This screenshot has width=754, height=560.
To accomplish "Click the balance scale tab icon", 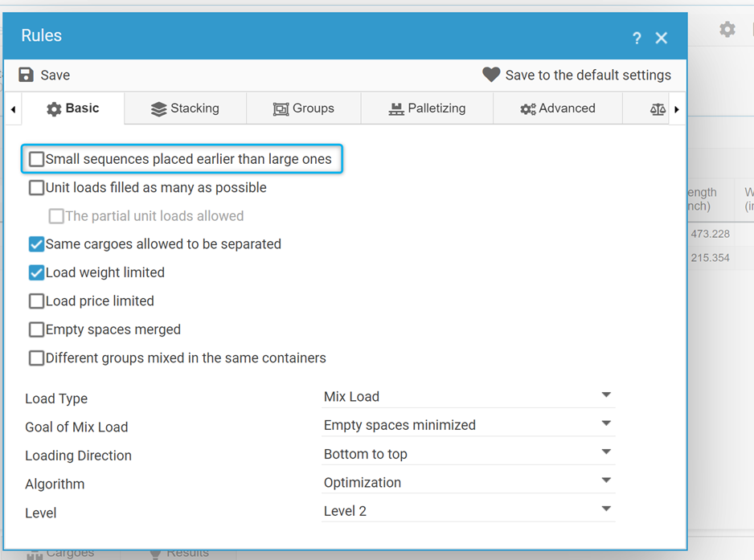I will (658, 109).
